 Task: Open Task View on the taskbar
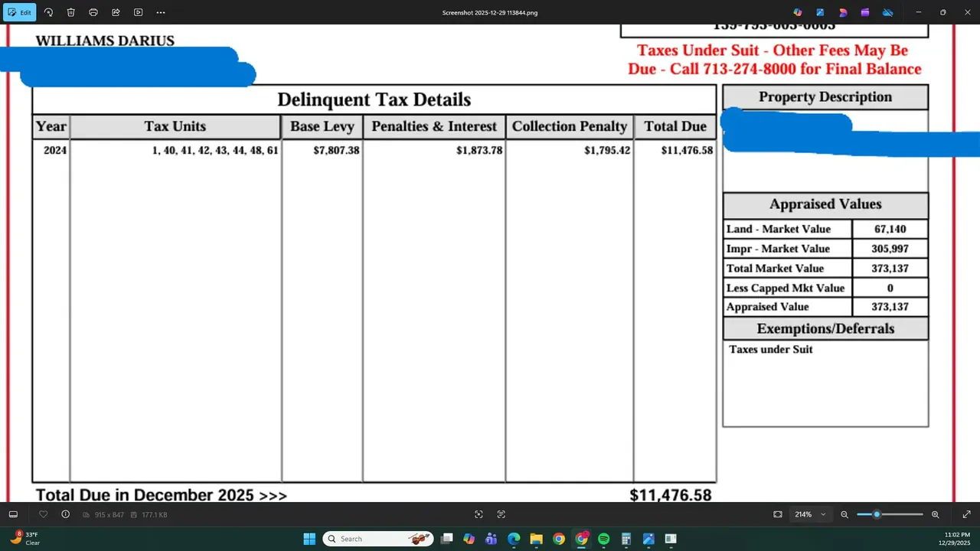(x=446, y=539)
